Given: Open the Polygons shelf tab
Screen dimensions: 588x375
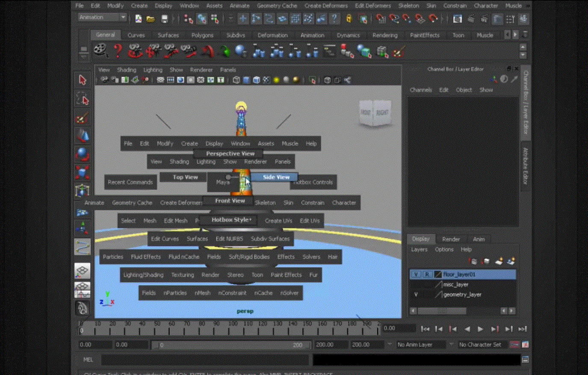Looking at the screenshot, I should click(x=202, y=35).
